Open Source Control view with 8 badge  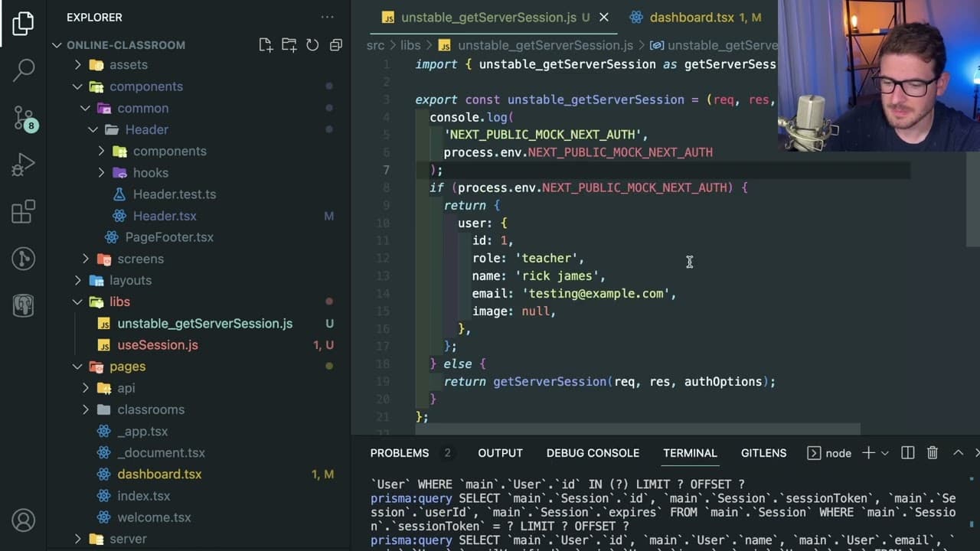24,117
